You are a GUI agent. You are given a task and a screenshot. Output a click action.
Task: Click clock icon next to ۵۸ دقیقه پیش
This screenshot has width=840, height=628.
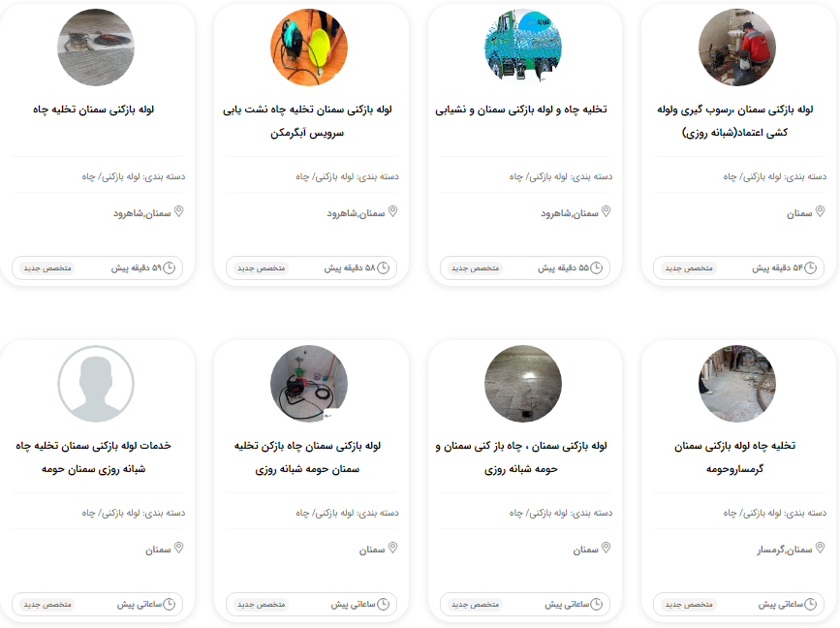383,267
